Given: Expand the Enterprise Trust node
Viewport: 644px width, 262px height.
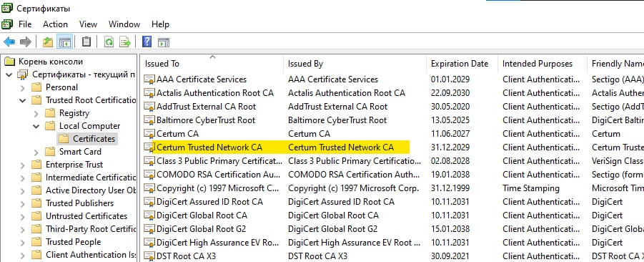Looking at the screenshot, I should coord(23,165).
